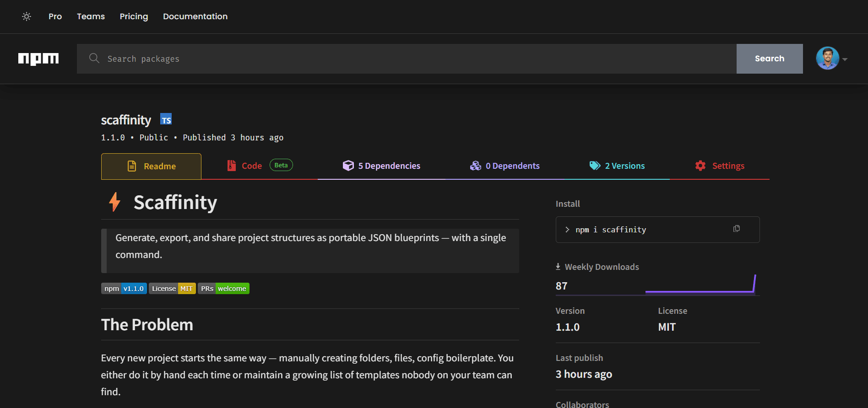This screenshot has width=868, height=408.
Task: Open the 5 Dependencies tab
Action: coord(381,166)
